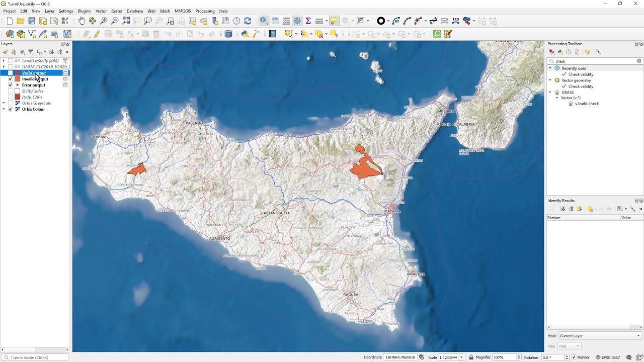Click the green magnifier search plugin icon
The height and width of the screenshot is (362, 644).
(x=437, y=34)
